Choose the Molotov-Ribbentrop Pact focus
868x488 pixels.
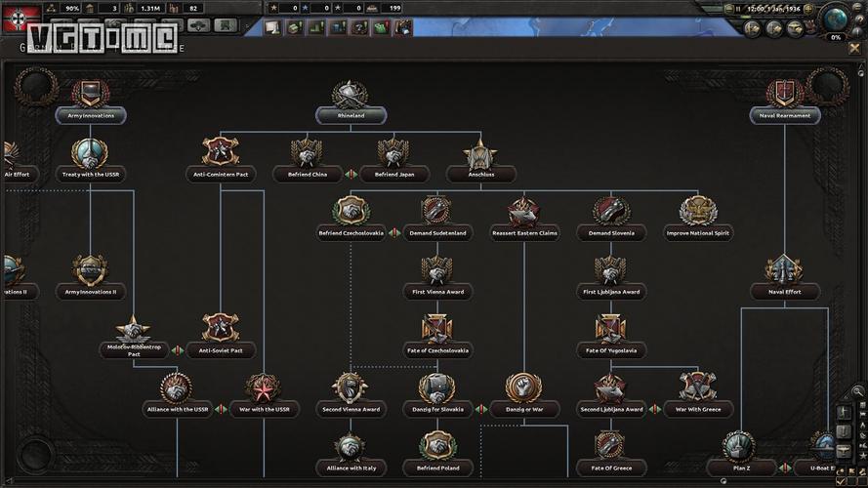pos(134,332)
